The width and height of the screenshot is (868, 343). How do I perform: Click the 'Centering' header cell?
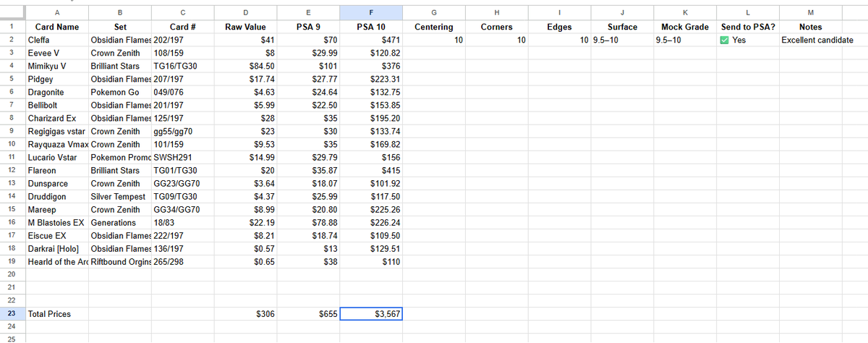coord(434,27)
